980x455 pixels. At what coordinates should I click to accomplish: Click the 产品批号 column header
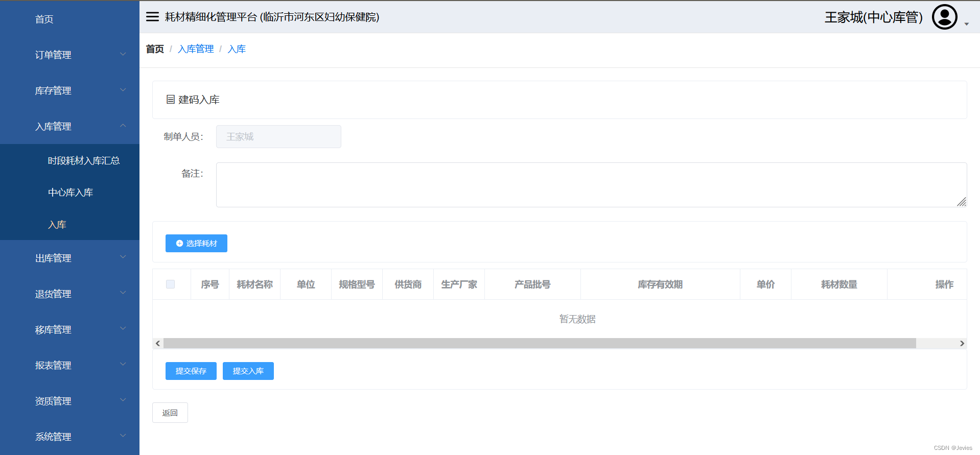pyautogui.click(x=532, y=284)
